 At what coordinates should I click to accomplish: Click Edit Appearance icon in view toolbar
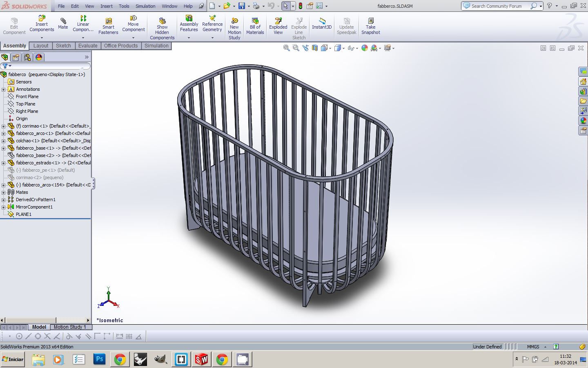(364, 48)
